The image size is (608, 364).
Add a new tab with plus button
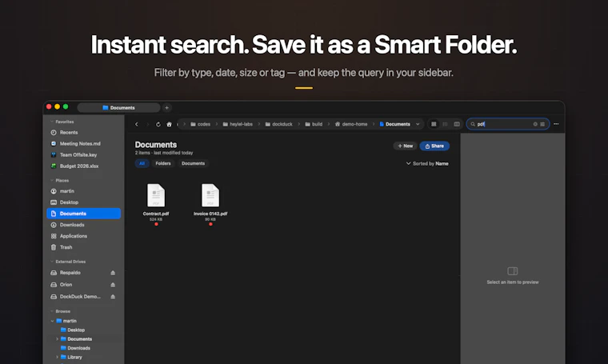(166, 108)
